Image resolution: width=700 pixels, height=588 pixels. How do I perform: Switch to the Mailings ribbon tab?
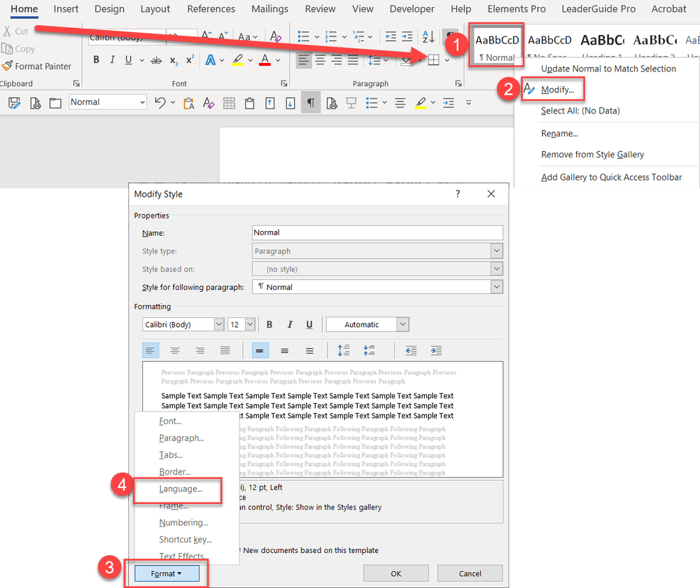pyautogui.click(x=269, y=9)
